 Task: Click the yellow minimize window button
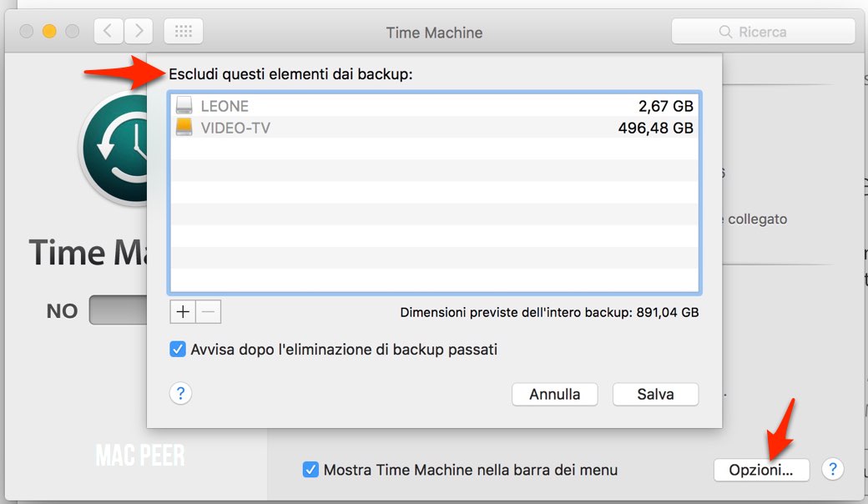[49, 31]
